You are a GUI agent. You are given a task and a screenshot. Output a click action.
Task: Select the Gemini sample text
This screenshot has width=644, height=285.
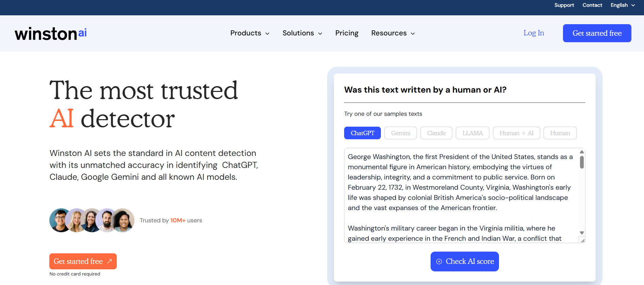400,133
